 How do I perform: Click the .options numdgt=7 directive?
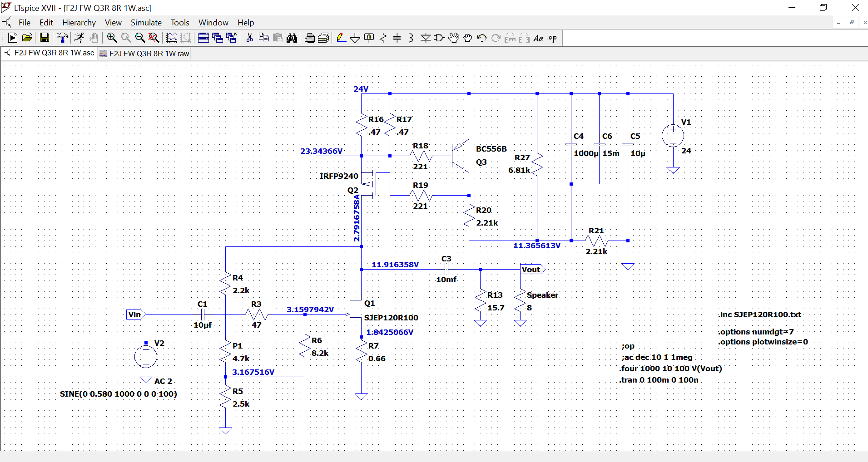click(x=756, y=332)
